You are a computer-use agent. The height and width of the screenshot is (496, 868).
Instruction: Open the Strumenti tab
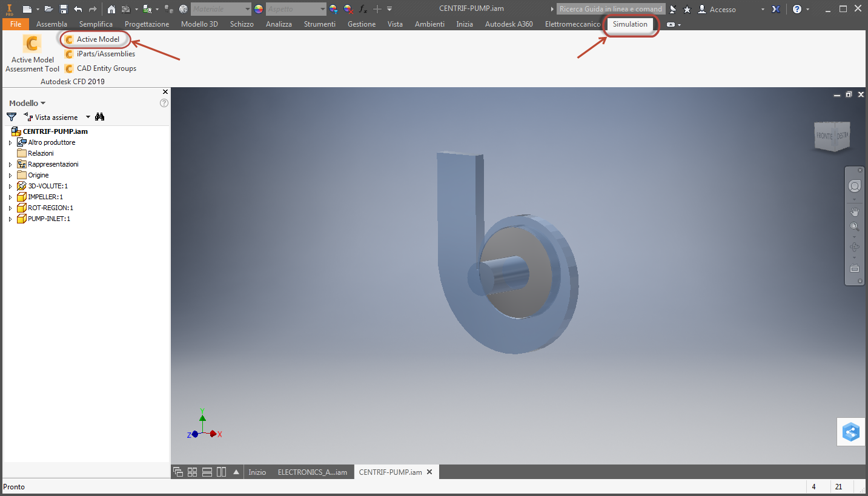click(319, 24)
